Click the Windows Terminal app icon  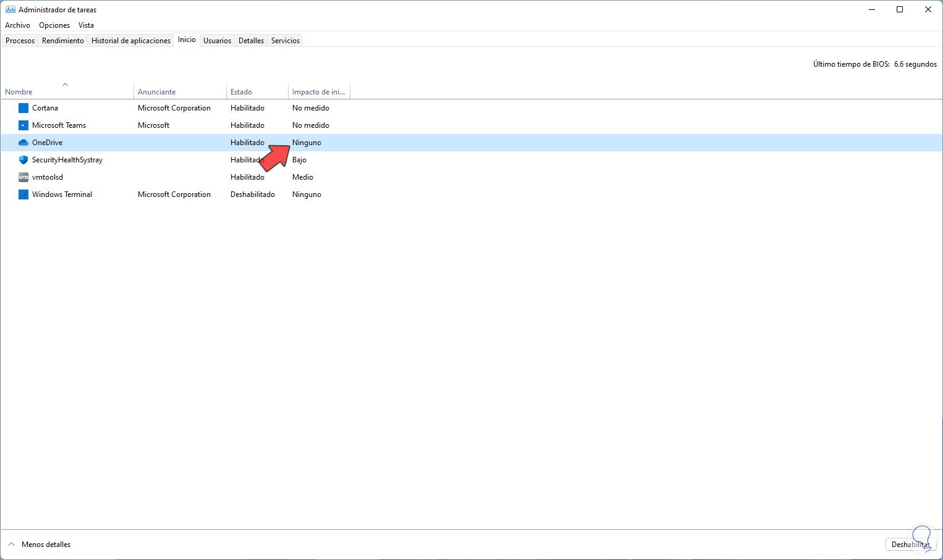point(23,194)
